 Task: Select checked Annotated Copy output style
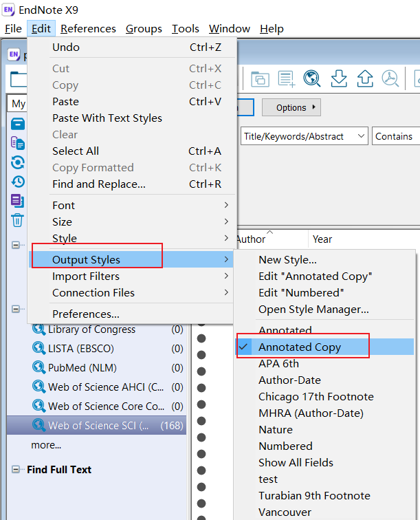click(325, 347)
